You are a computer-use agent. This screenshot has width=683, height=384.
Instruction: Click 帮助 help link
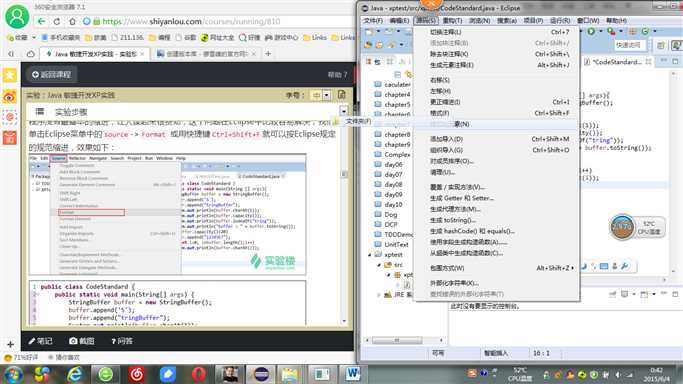(x=337, y=74)
